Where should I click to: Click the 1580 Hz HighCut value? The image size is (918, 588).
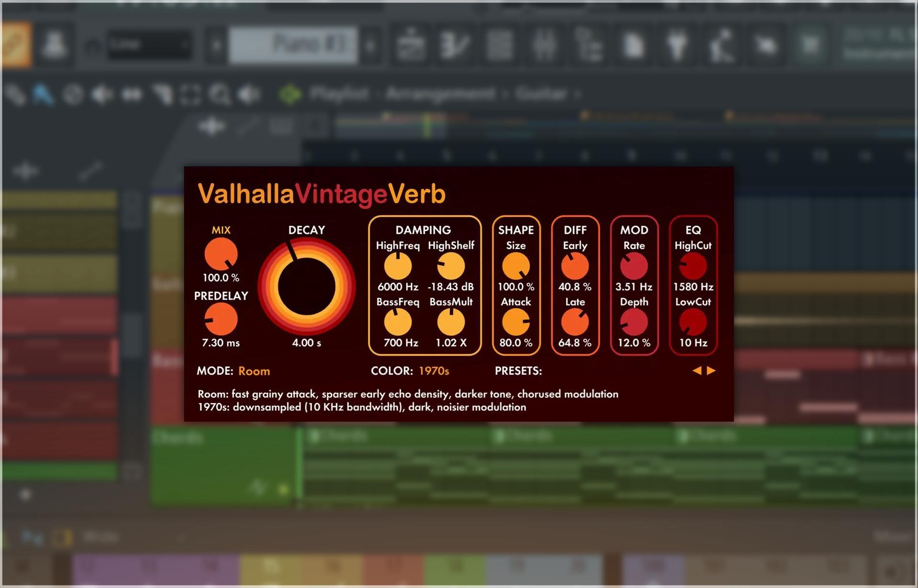[693, 287]
